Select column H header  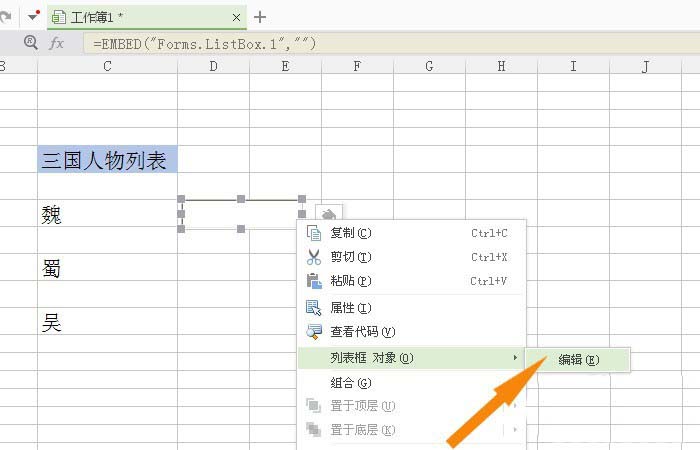[501, 66]
